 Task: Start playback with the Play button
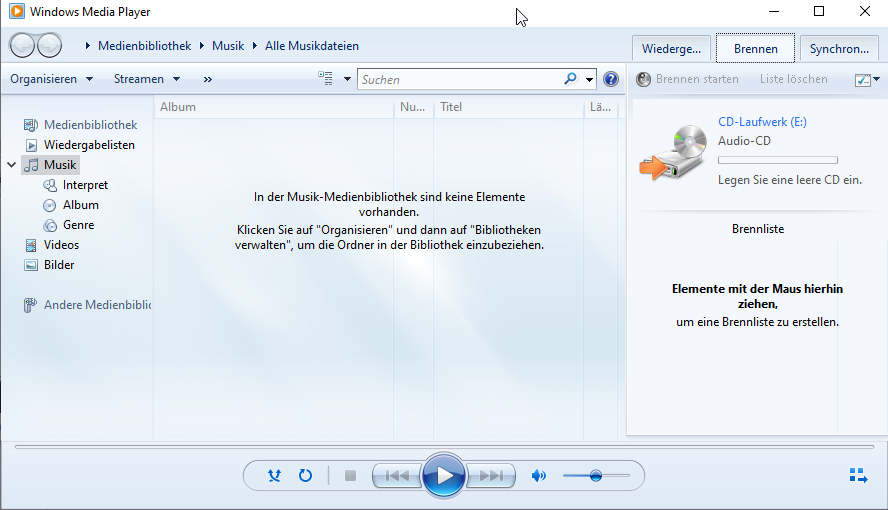coord(444,475)
